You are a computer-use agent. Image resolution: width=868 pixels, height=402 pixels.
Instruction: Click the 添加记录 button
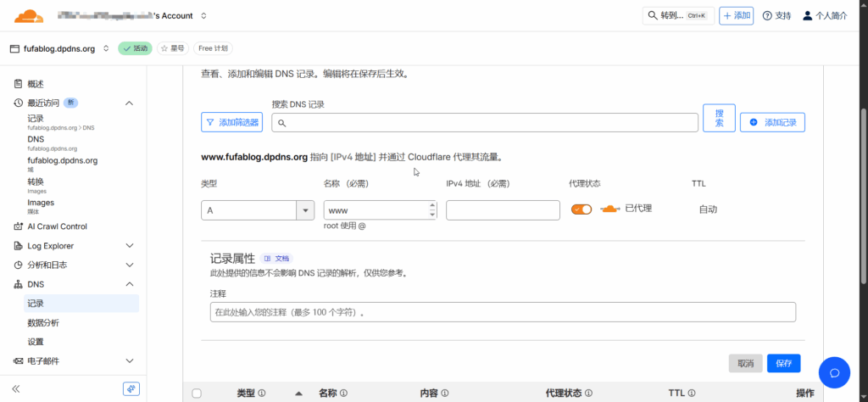[x=772, y=122]
